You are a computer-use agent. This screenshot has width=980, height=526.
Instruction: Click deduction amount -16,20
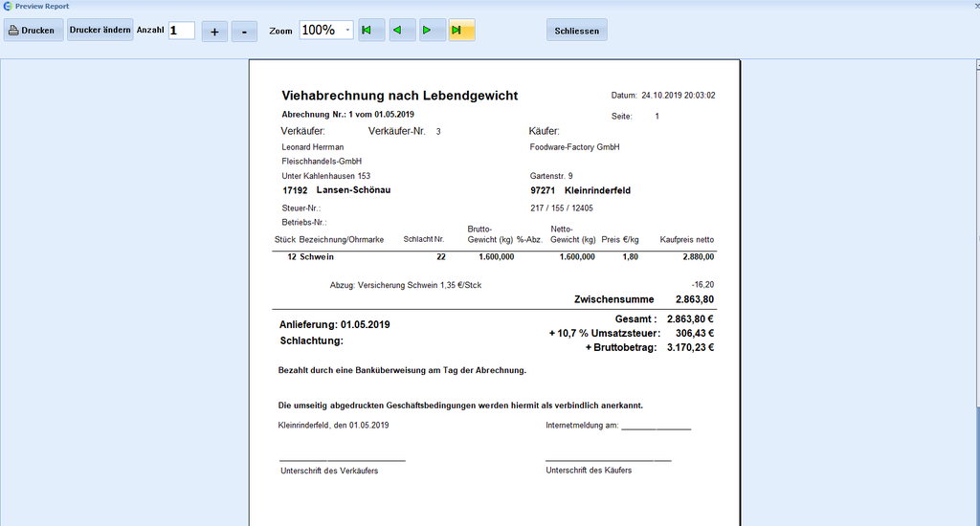(x=703, y=285)
